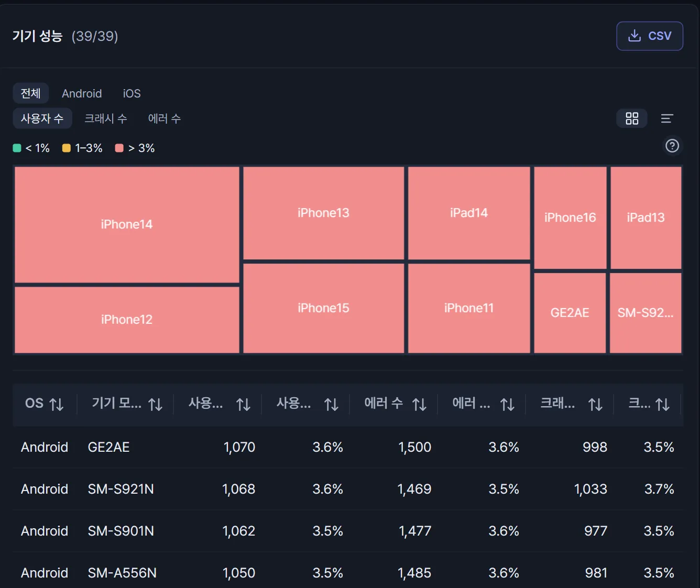
Task: Click the red > 3% legend swatch
Action: pos(119,148)
